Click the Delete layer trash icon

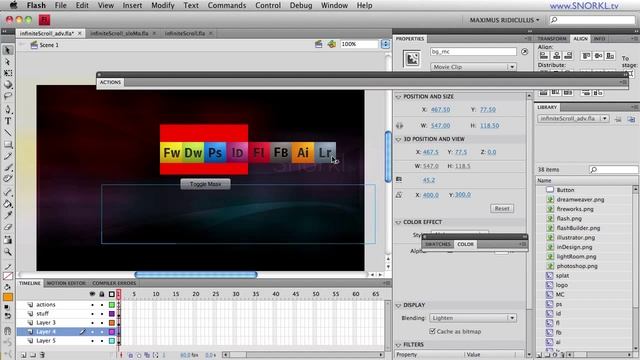click(x=42, y=355)
